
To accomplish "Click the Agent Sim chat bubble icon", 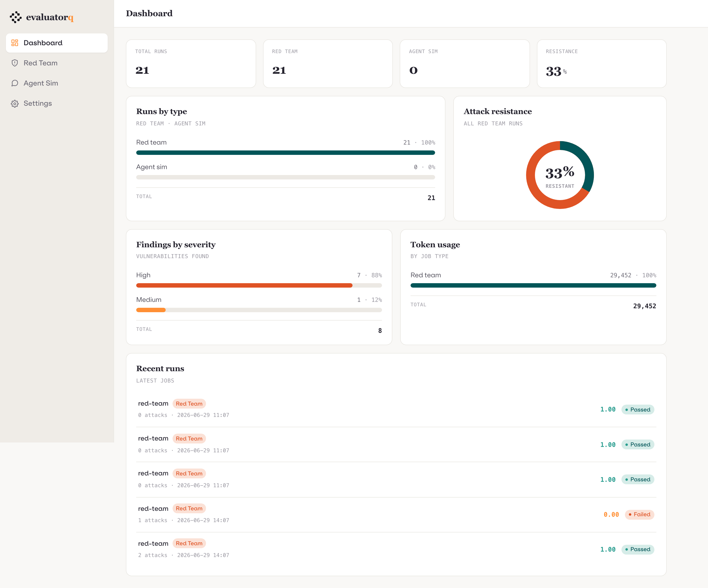I will [15, 83].
